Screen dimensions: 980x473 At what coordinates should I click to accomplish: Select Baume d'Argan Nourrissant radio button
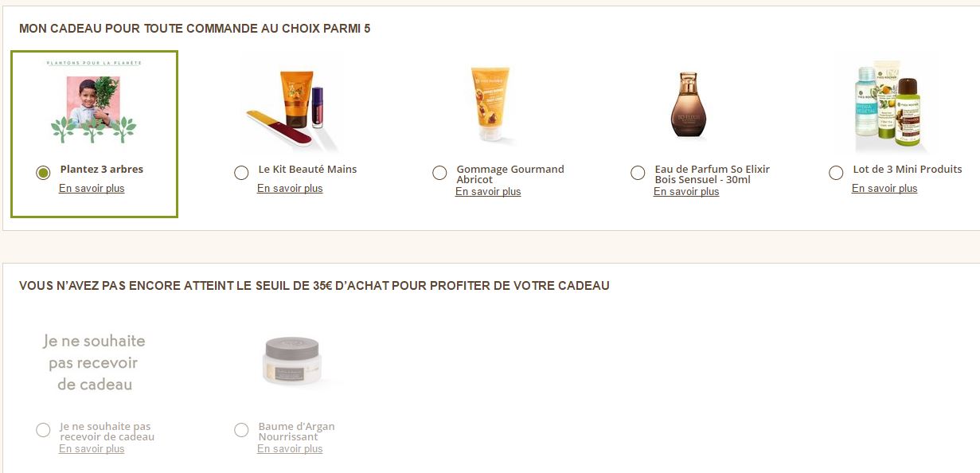click(x=242, y=430)
